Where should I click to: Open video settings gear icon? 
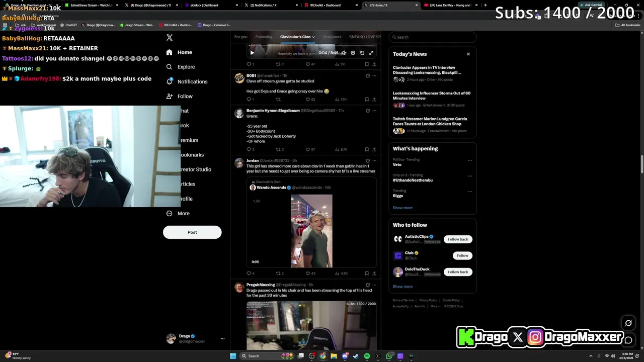pos(353,53)
